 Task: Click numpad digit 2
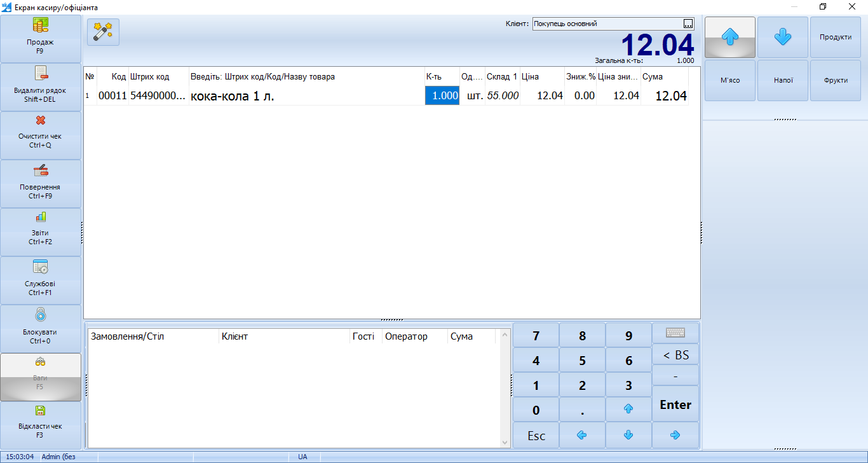[582, 385]
